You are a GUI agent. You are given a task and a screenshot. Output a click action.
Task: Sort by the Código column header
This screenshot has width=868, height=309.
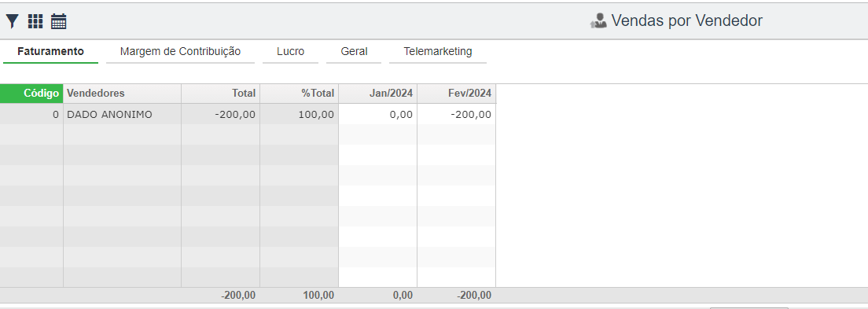click(x=31, y=93)
